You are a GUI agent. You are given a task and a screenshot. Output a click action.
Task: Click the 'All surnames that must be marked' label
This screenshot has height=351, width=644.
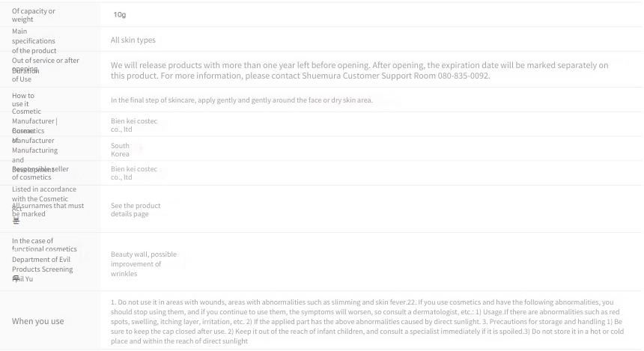coord(48,210)
